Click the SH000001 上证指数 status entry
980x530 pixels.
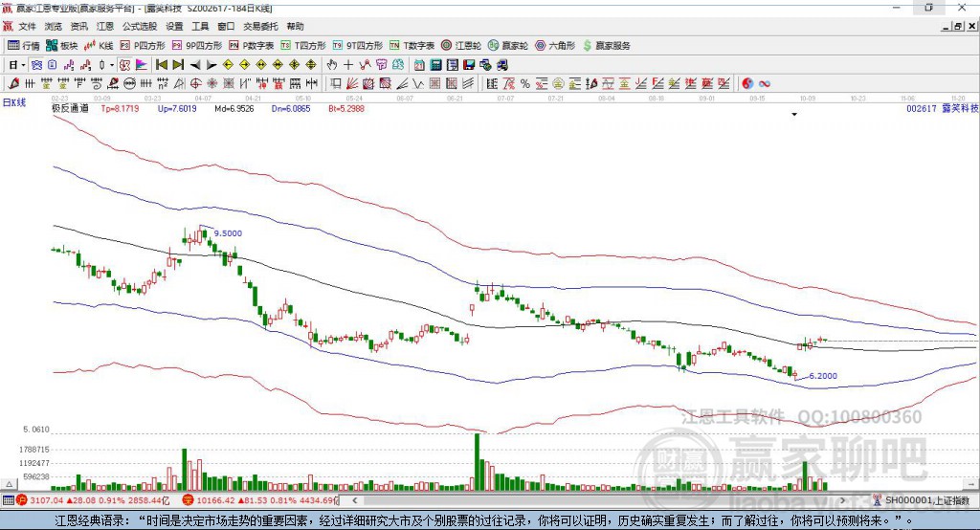click(x=927, y=500)
